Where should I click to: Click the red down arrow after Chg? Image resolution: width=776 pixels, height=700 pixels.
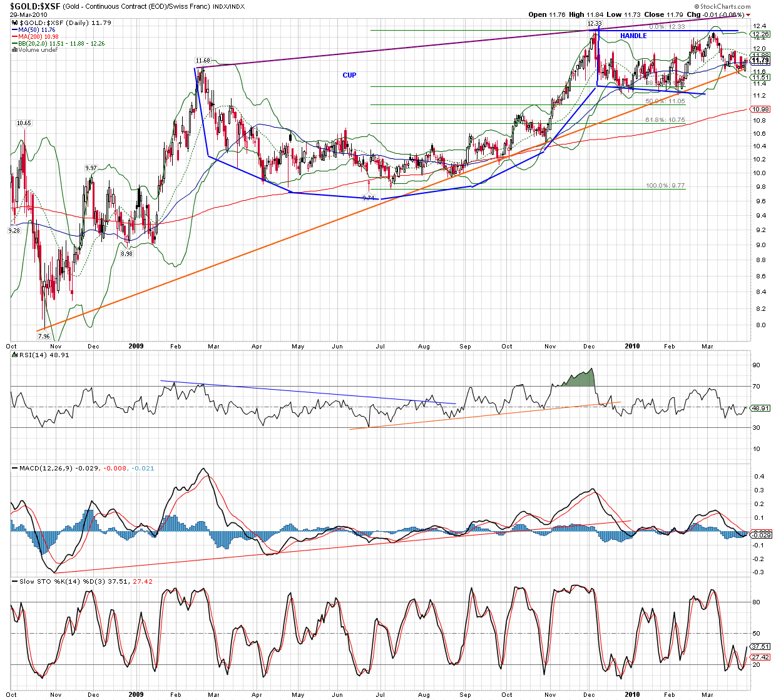(x=748, y=15)
